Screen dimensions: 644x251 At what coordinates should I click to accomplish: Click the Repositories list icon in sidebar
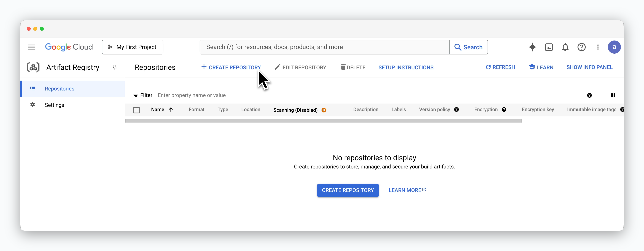[x=33, y=88]
